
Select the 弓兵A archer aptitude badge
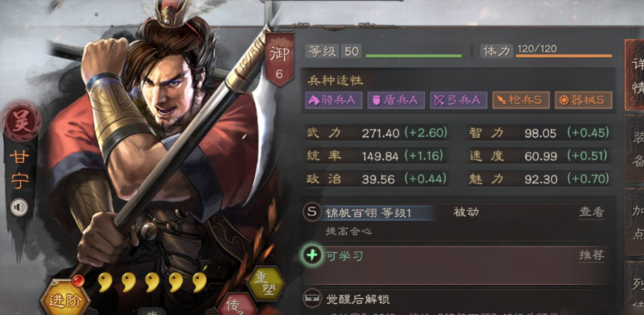[458, 100]
